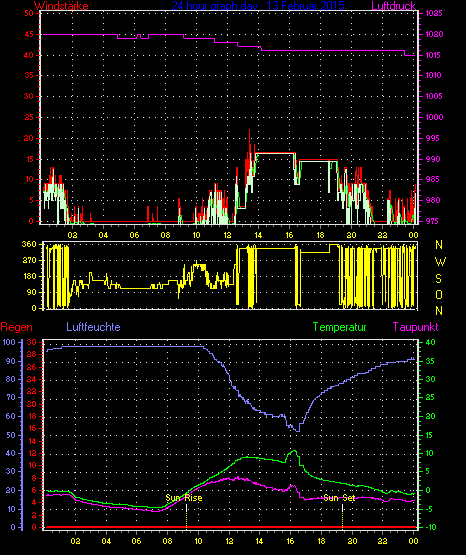Click the Luftdruck legend label
The height and width of the screenshot is (555, 466).
click(x=393, y=6)
